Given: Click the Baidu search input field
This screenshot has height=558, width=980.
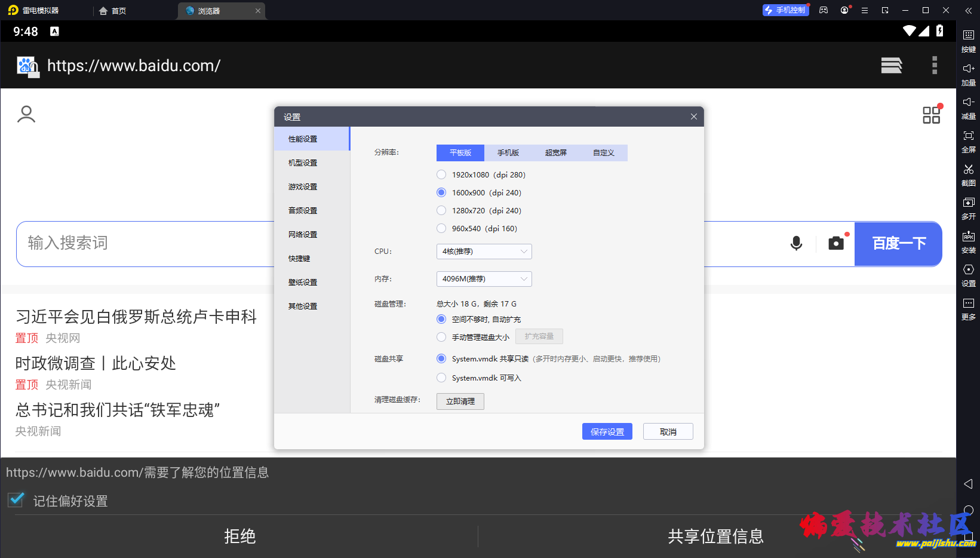Looking at the screenshot, I should point(143,244).
